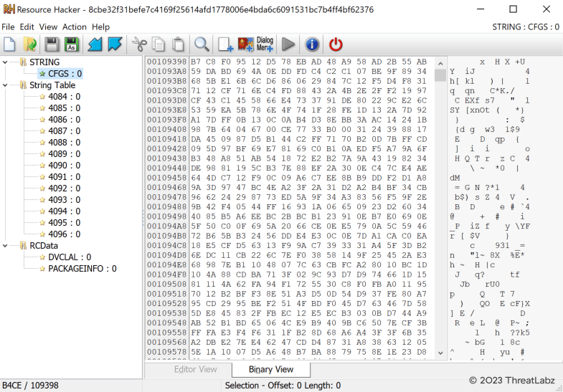Screen dimensions: 563x392
Task: Open Find with the magnifying glass icon
Action: pos(202,44)
